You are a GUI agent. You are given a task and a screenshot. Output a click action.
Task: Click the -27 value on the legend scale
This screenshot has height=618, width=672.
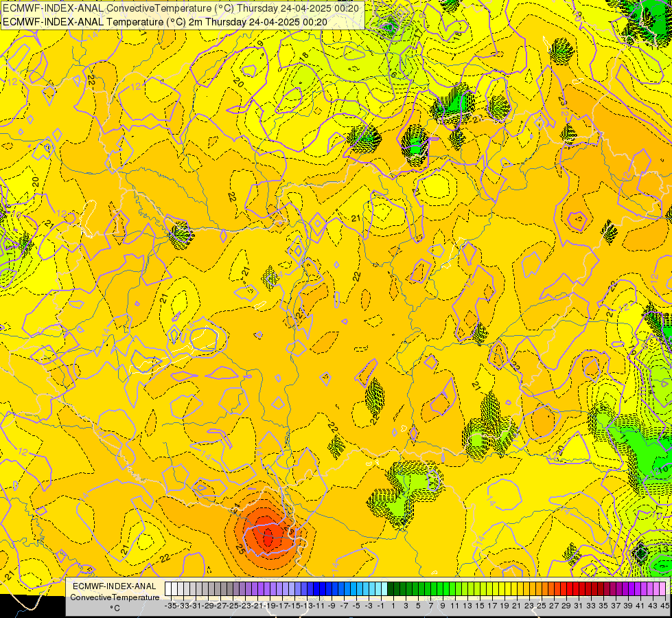click(x=221, y=606)
